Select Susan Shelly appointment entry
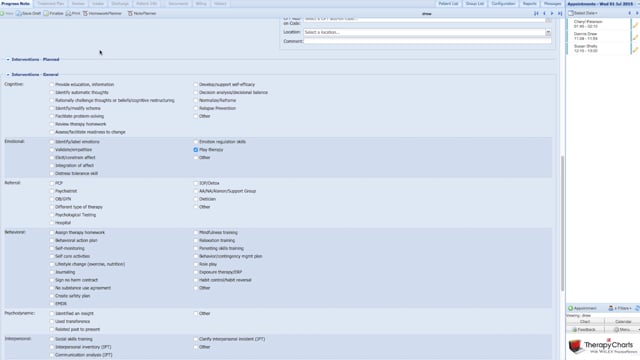This screenshot has width=640, height=360. (599, 49)
